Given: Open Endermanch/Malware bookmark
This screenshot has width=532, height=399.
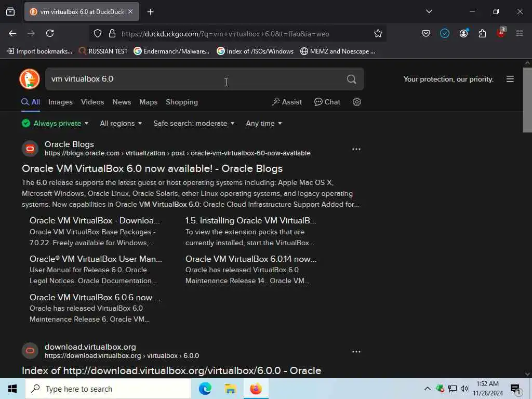Looking at the screenshot, I should tap(171, 51).
